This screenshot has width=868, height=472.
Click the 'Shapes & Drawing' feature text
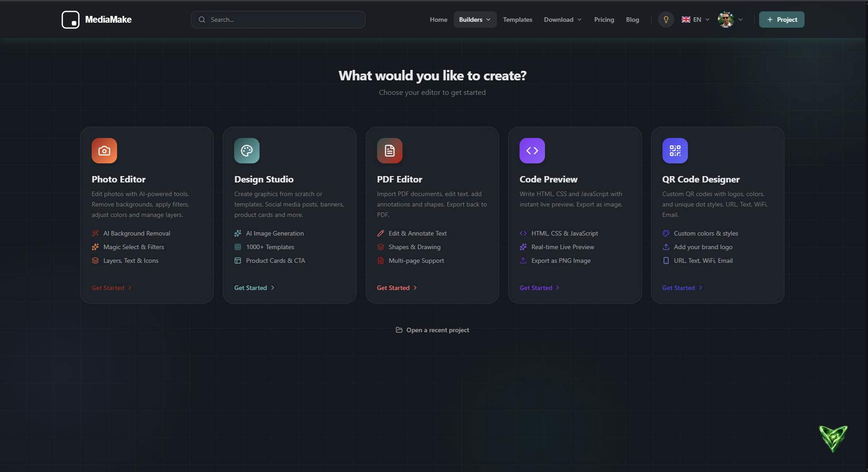click(x=415, y=247)
